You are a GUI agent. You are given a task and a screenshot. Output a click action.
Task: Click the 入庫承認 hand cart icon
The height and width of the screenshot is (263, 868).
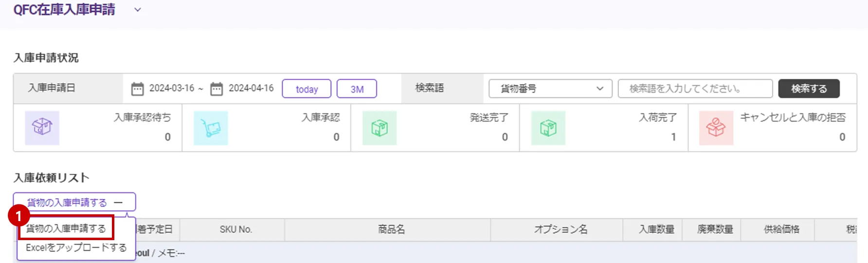coord(211,128)
